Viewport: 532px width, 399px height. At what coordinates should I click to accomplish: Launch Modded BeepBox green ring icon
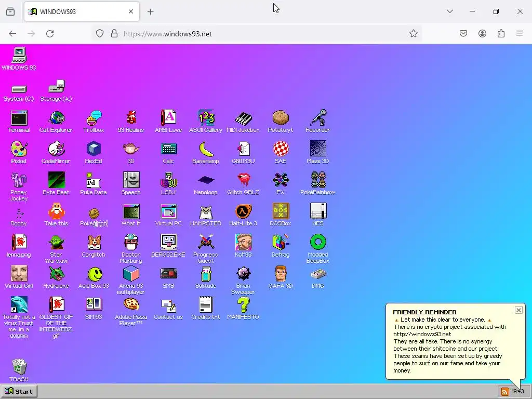tap(318, 243)
